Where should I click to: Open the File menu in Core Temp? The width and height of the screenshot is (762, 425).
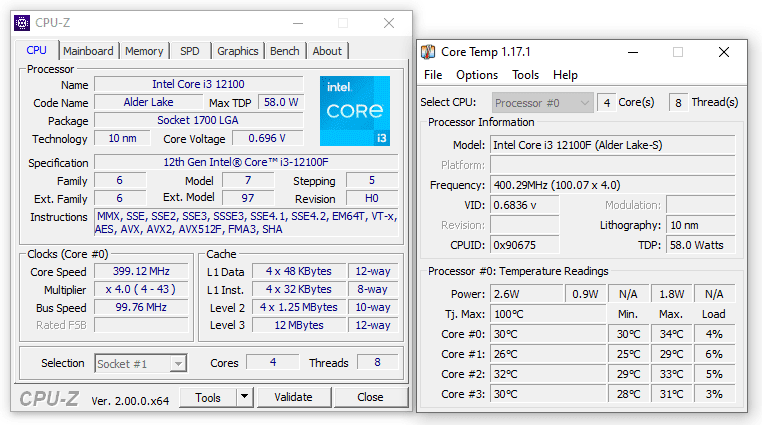point(433,75)
